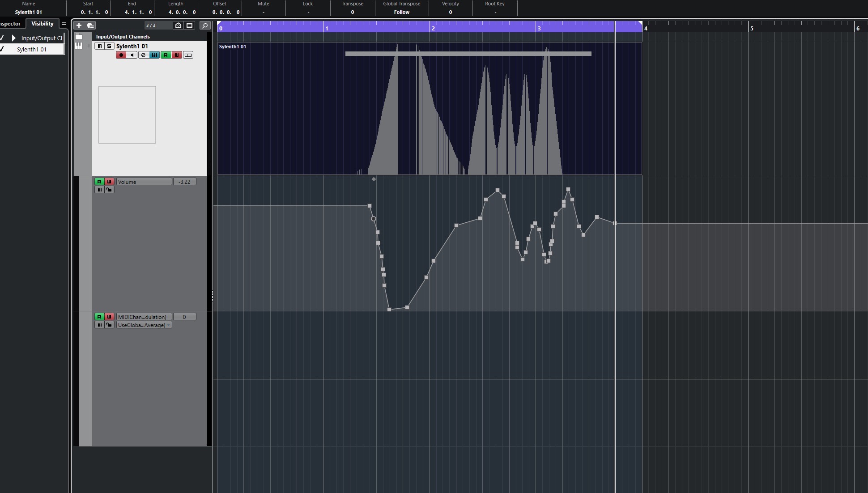The width and height of the screenshot is (868, 493).
Task: Solo the Sylenth1 01 track
Action: pos(109,46)
